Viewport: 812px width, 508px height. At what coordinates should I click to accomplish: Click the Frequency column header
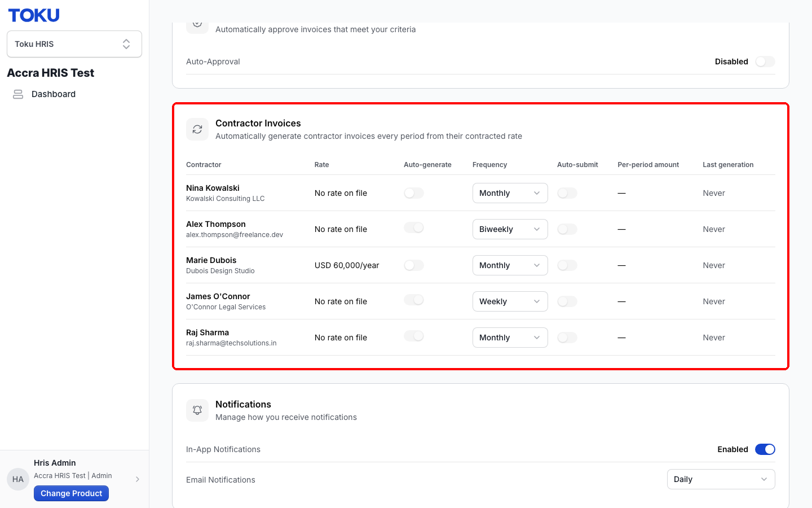tap(489, 165)
